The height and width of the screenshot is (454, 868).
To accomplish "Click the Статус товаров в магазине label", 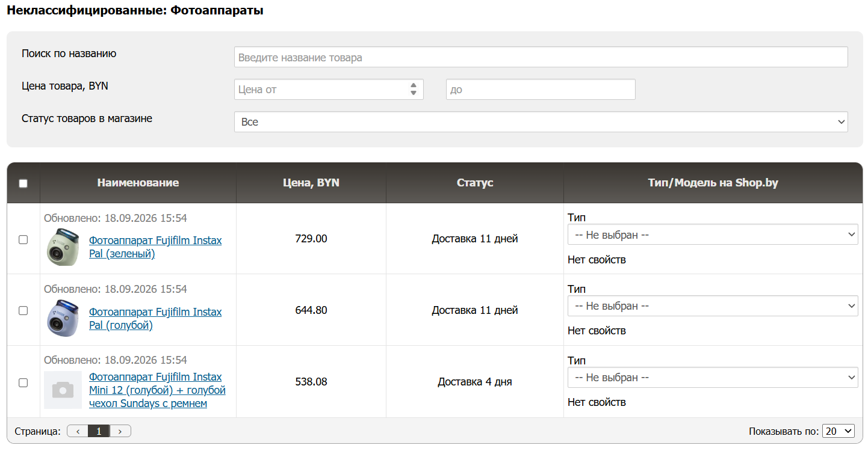I will coord(87,118).
